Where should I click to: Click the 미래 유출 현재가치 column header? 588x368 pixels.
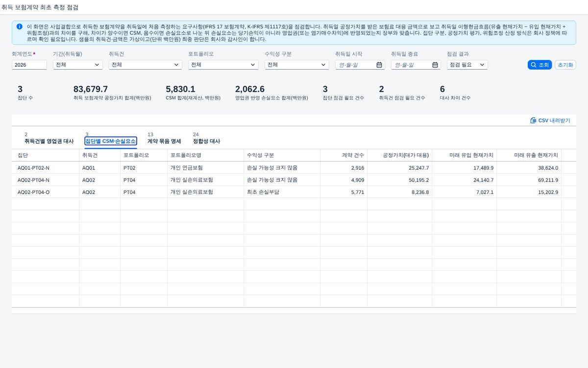pyautogui.click(x=529, y=155)
